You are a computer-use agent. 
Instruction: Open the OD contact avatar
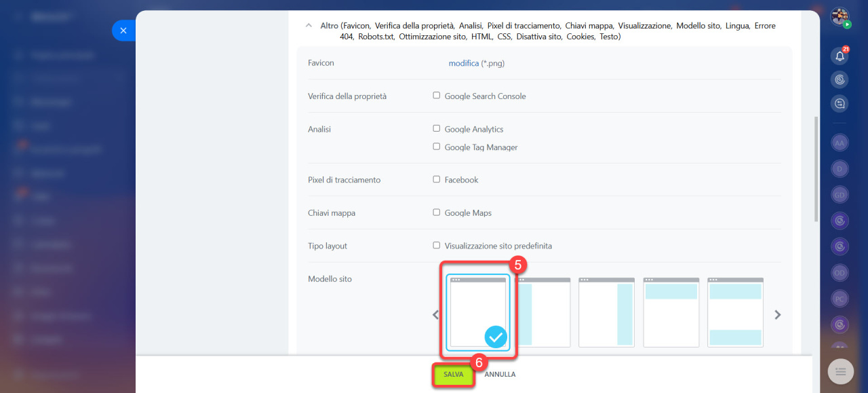pos(840,273)
